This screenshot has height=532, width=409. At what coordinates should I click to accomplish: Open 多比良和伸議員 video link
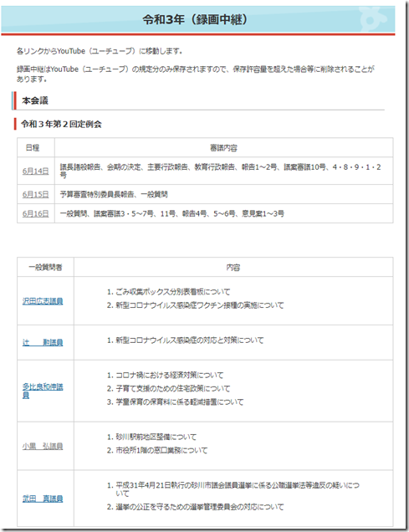[x=43, y=391]
